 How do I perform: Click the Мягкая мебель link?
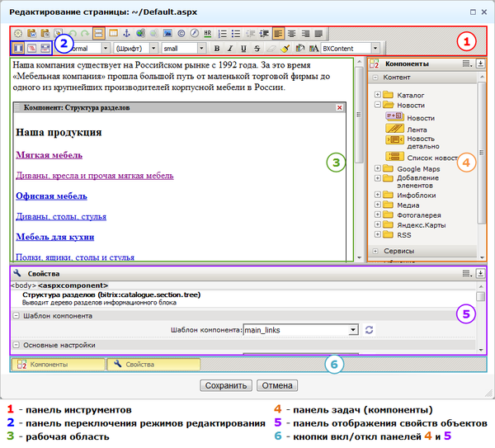[49, 155]
